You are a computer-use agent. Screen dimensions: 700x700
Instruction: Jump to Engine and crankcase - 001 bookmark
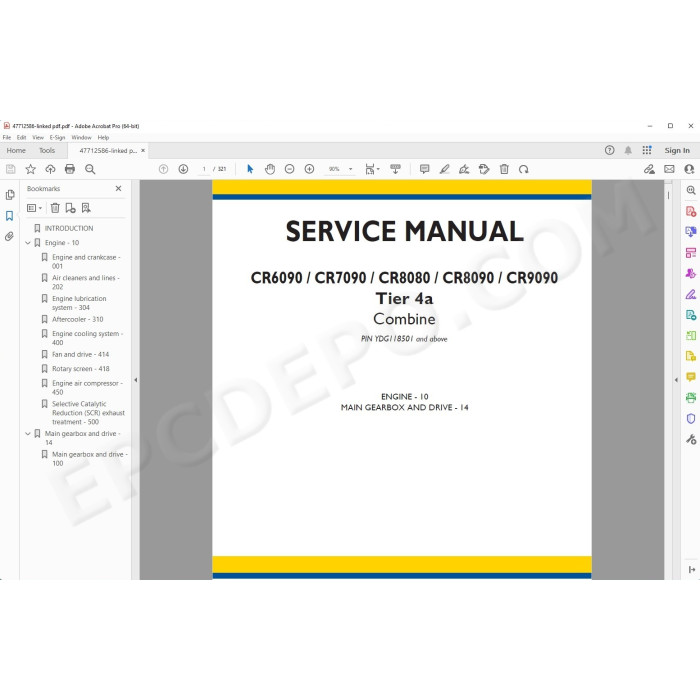point(86,262)
